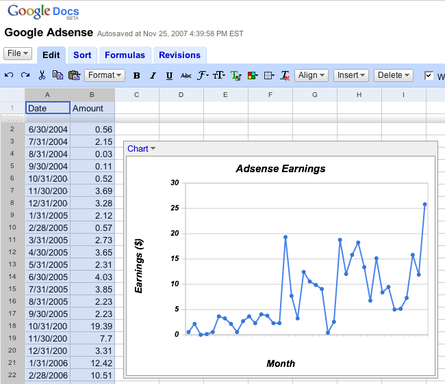Image resolution: width=445 pixels, height=384 pixels.
Task: Open the File menu
Action: click(18, 53)
